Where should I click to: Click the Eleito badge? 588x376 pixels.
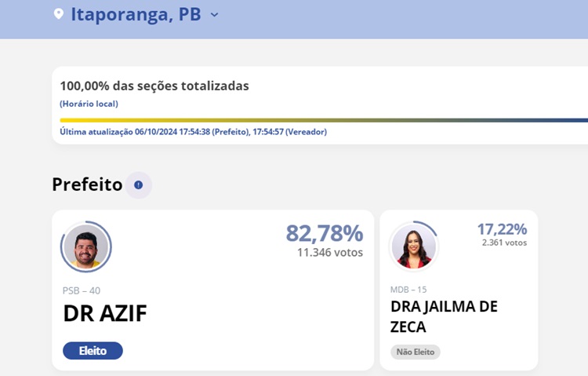[93, 351]
